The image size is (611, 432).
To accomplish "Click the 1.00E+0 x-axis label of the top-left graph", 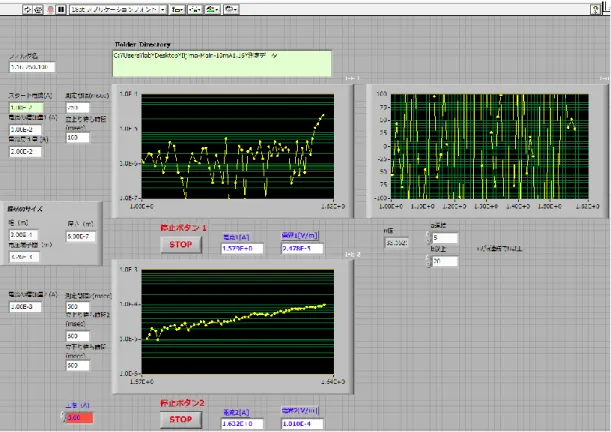I will pyautogui.click(x=141, y=206).
